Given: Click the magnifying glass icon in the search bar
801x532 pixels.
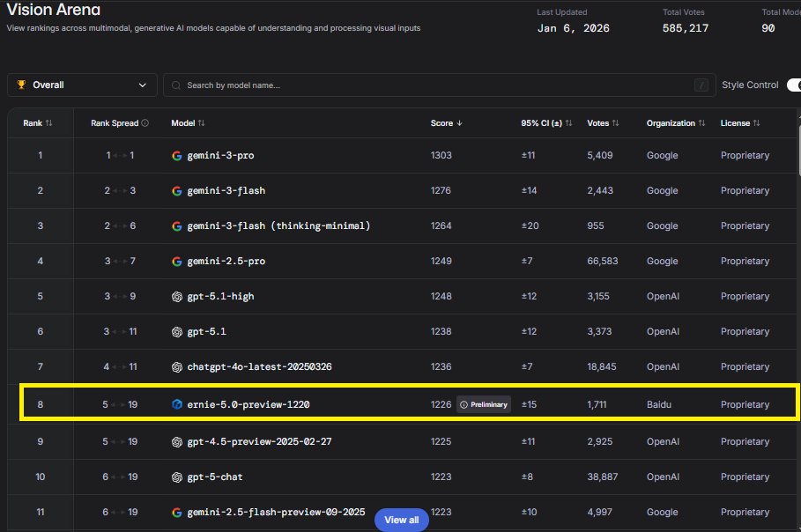Looking at the screenshot, I should click(177, 85).
